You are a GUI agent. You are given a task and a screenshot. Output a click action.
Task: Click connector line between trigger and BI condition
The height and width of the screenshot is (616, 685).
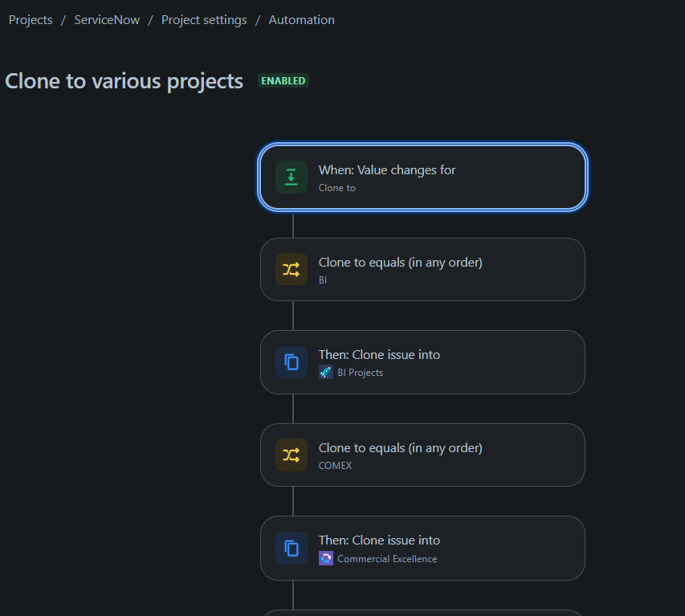coord(293,225)
